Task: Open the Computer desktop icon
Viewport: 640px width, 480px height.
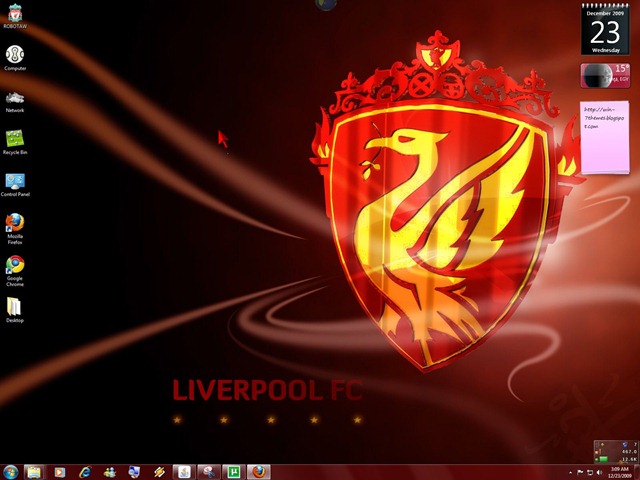Action: 15,58
